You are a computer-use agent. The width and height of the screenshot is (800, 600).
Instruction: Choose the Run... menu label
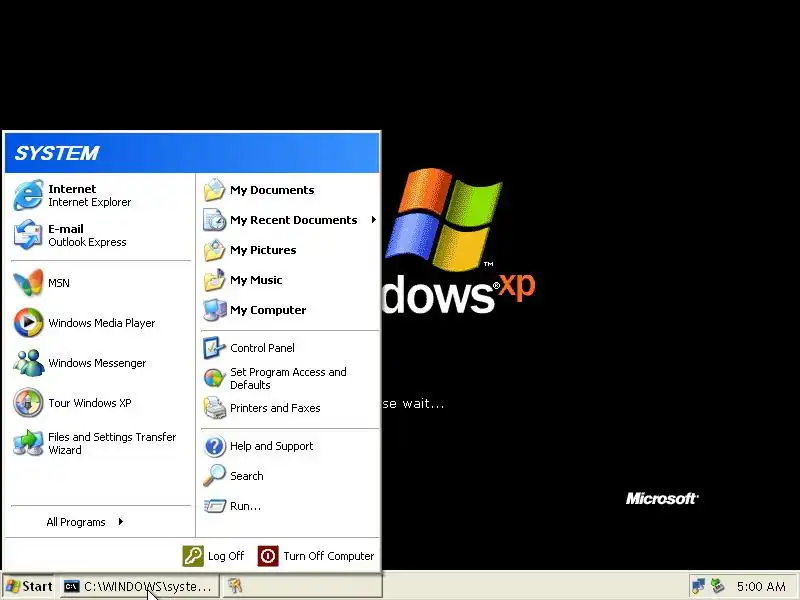(x=245, y=506)
